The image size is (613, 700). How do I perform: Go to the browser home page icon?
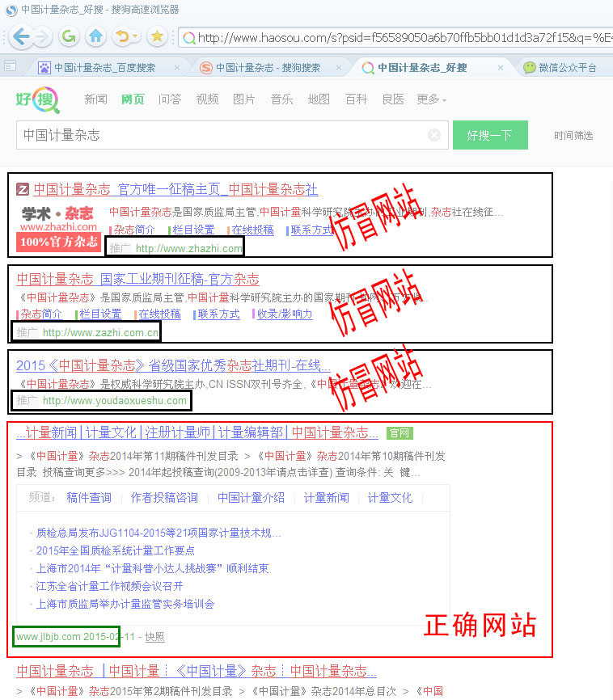click(x=95, y=36)
